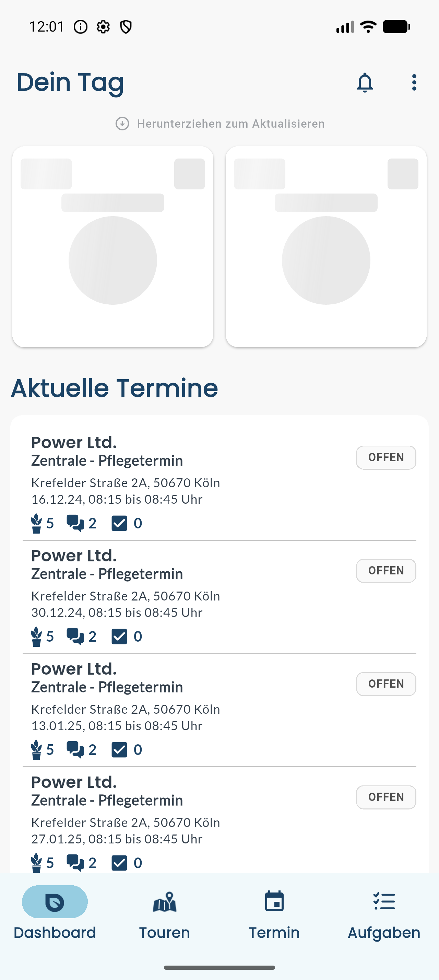Tap the task checkbox icon on 13.01.25 appointment

coord(119,749)
